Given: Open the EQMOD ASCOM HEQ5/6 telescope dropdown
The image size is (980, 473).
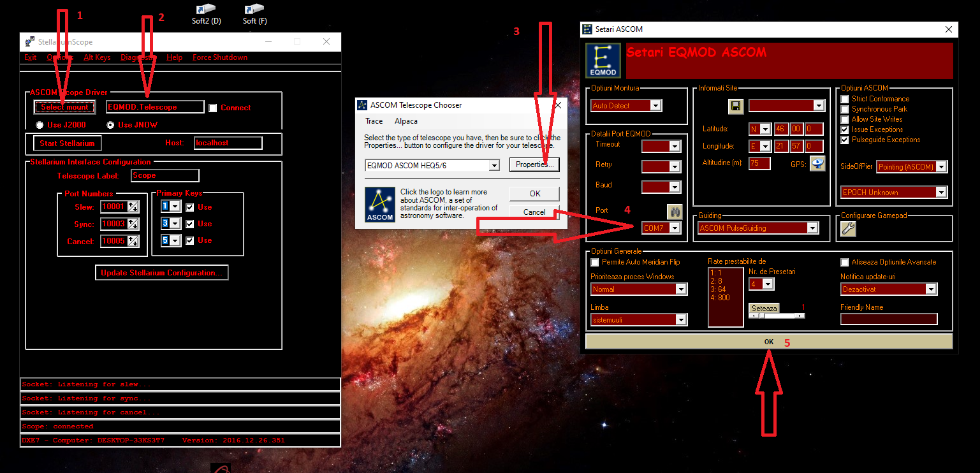Looking at the screenshot, I should [x=494, y=166].
